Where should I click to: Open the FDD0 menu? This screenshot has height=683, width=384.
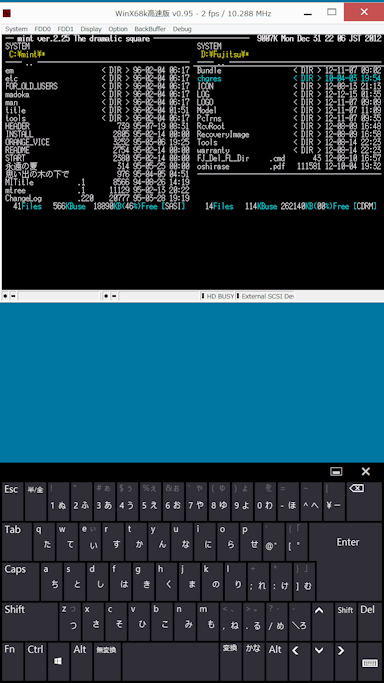(43, 29)
